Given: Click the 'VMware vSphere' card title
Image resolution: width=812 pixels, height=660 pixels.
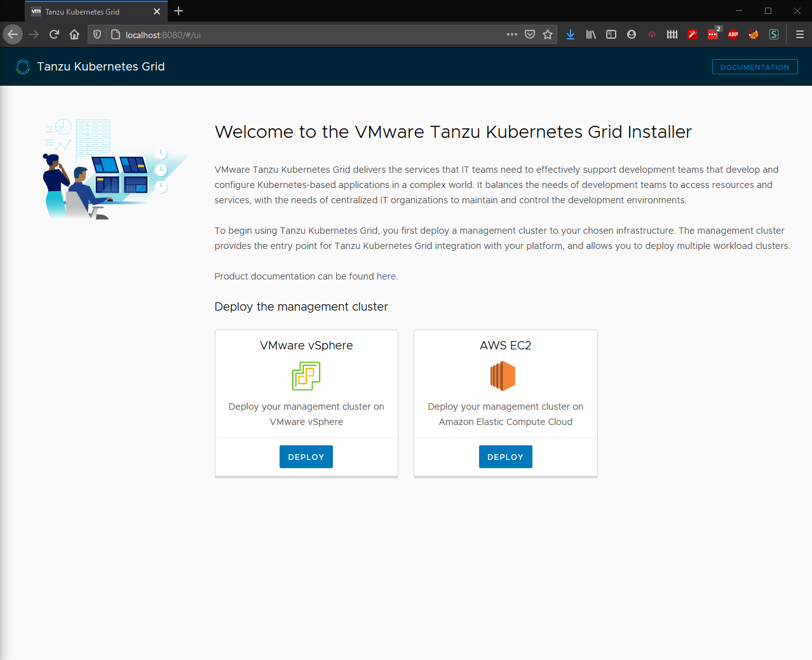Looking at the screenshot, I should coord(306,346).
